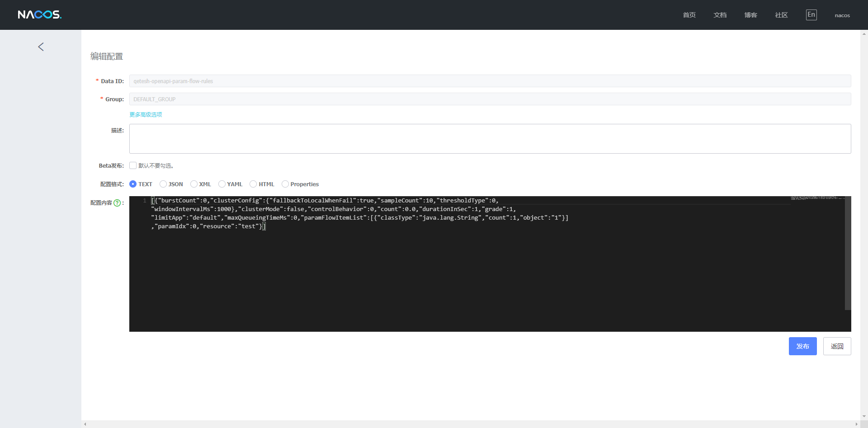Click the 返回 back button
This screenshot has height=428, width=868.
(837, 346)
